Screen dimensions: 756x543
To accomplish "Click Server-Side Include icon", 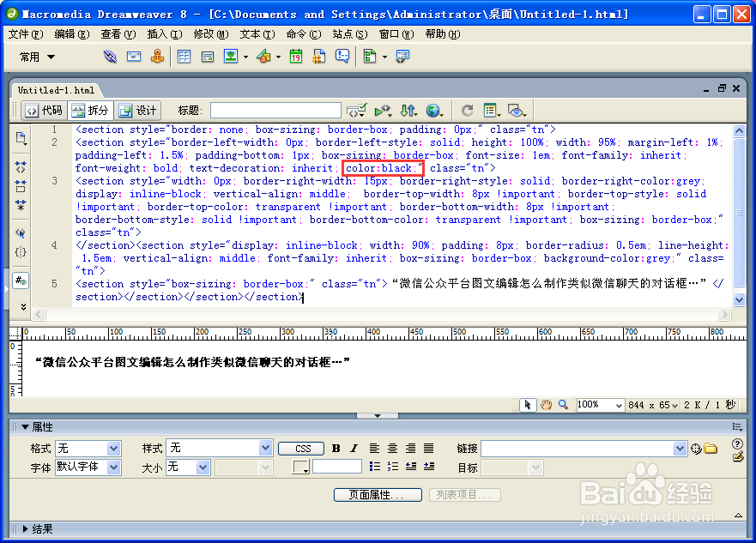I will pyautogui.click(x=318, y=57).
